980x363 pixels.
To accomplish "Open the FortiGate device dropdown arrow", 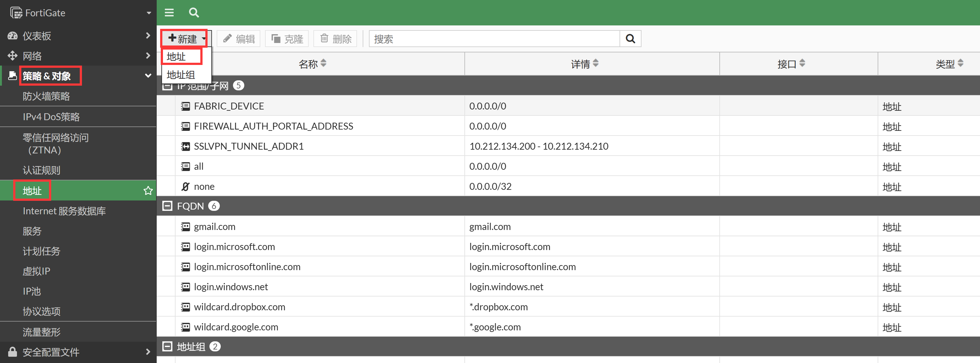I will [149, 13].
